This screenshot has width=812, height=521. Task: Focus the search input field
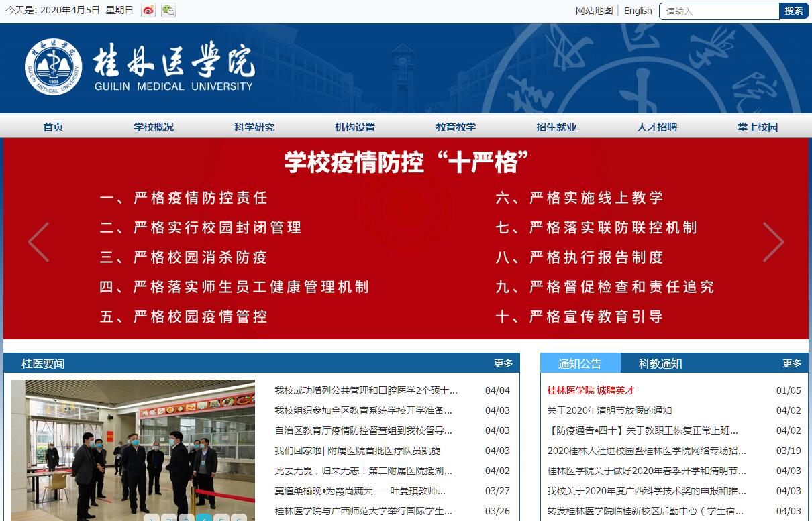[x=719, y=11]
